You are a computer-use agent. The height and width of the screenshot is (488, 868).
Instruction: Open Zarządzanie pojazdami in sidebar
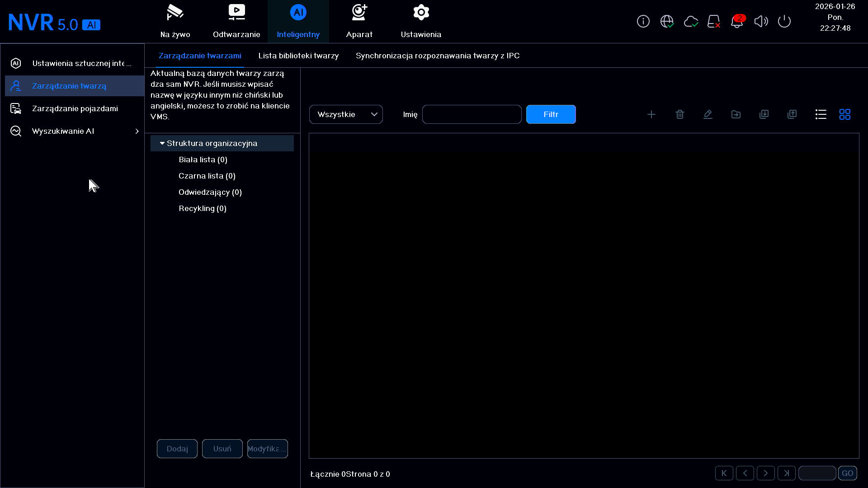(x=75, y=108)
